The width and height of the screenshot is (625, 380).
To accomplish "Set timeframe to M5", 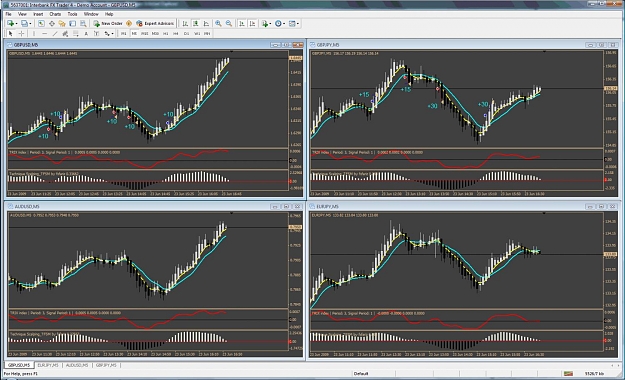I will tap(134, 34).
